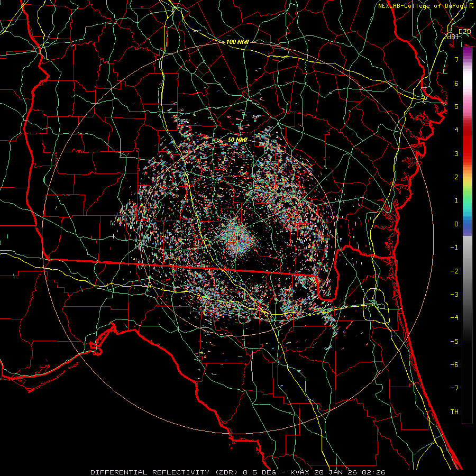The width and height of the screenshot is (476, 476).
Task: Click the 1 value on the color scale
Action: [x=456, y=200]
